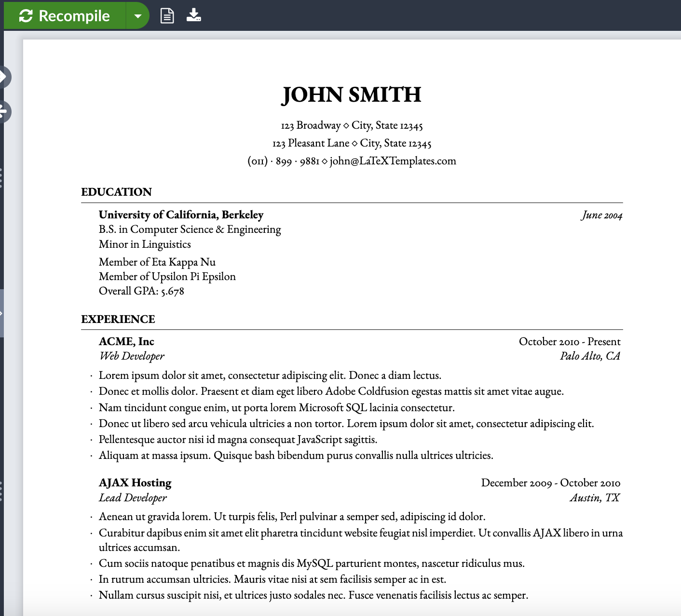
Task: Click the email john@LaTeXTemplates.com
Action: [x=393, y=161]
